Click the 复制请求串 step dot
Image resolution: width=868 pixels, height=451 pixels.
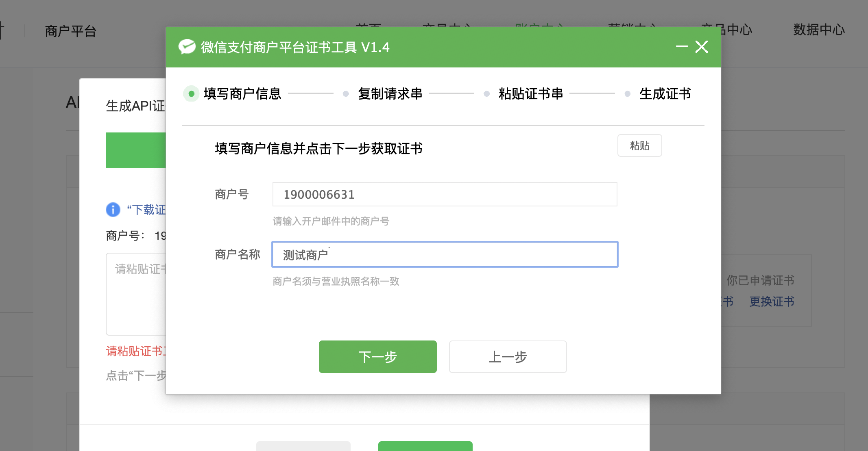346,94
